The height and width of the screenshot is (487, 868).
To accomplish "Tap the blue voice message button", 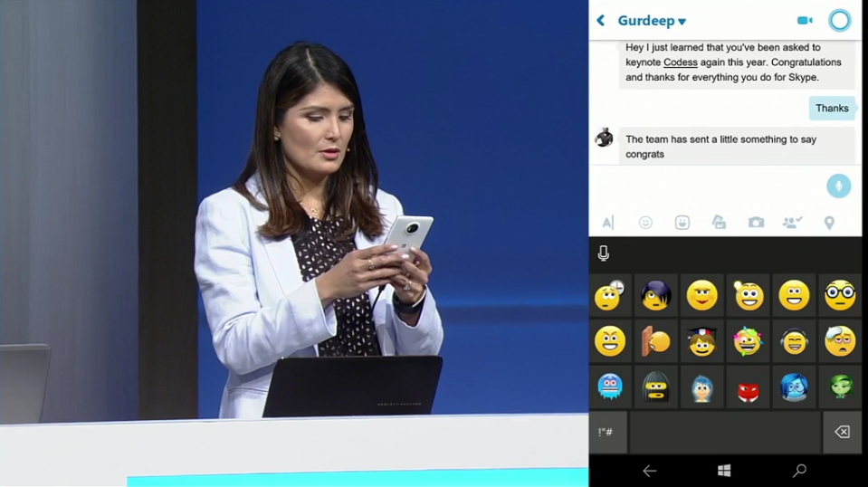I will (x=838, y=186).
